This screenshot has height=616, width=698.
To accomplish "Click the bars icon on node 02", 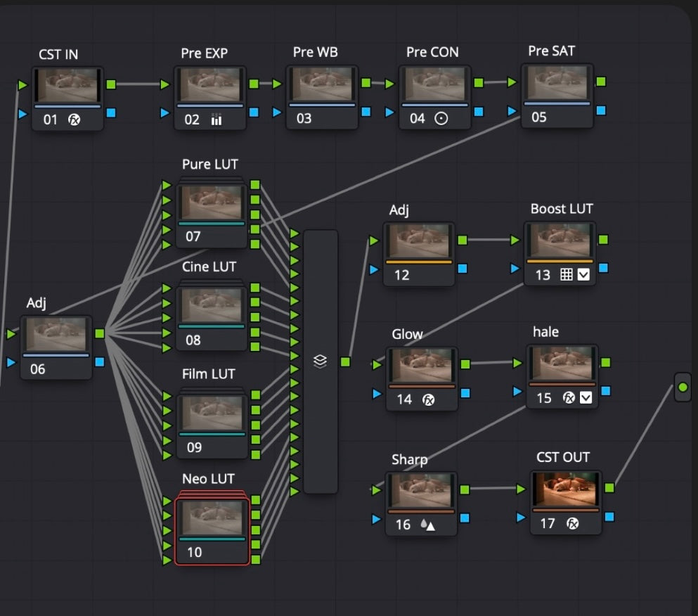I will (216, 120).
